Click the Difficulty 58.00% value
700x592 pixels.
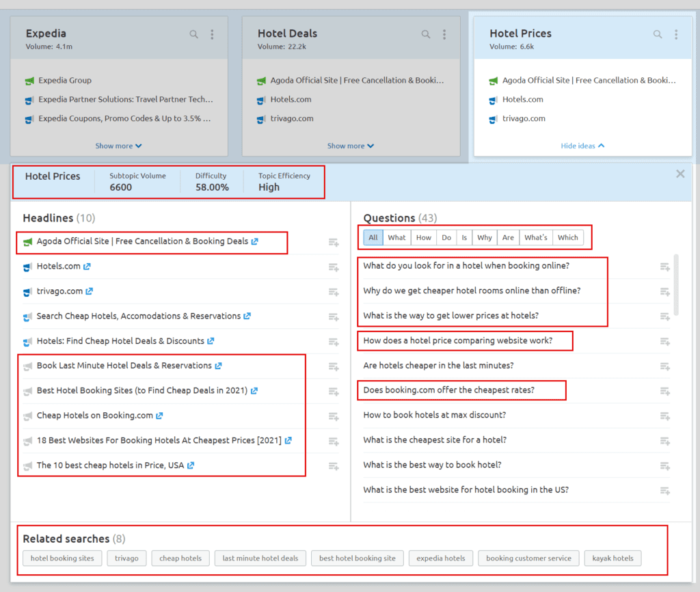212,187
